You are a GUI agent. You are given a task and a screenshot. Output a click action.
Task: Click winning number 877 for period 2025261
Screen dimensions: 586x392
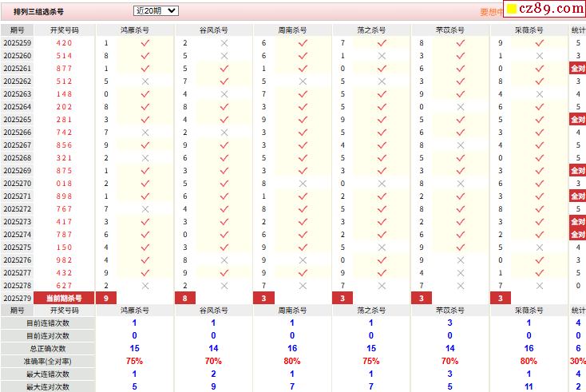64,69
